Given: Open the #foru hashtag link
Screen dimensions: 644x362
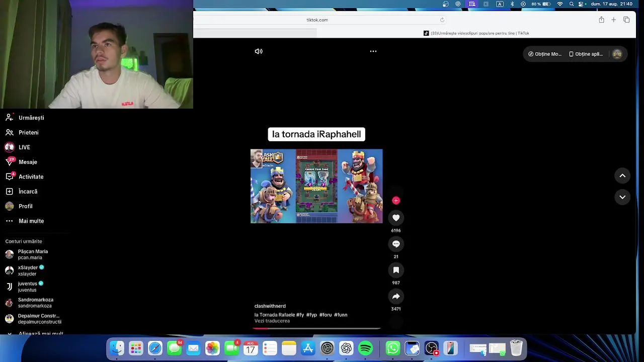Looking at the screenshot, I should click(326, 315).
